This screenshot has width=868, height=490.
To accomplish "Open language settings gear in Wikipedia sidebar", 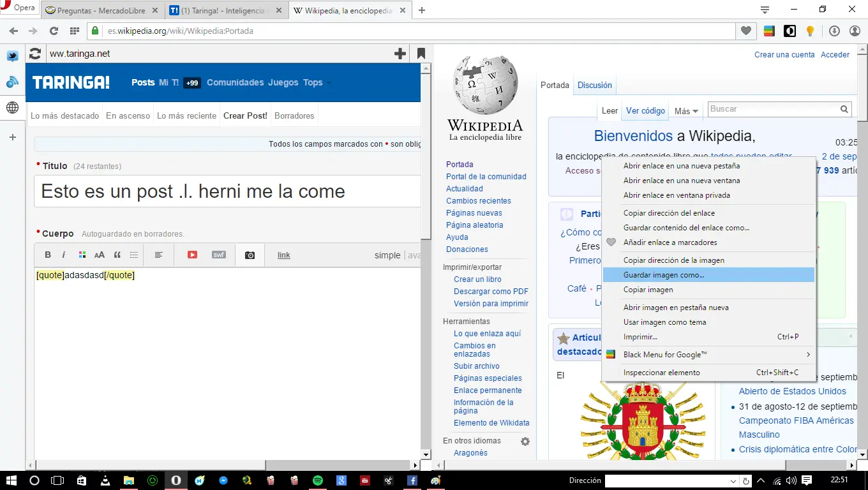I will [x=525, y=442].
